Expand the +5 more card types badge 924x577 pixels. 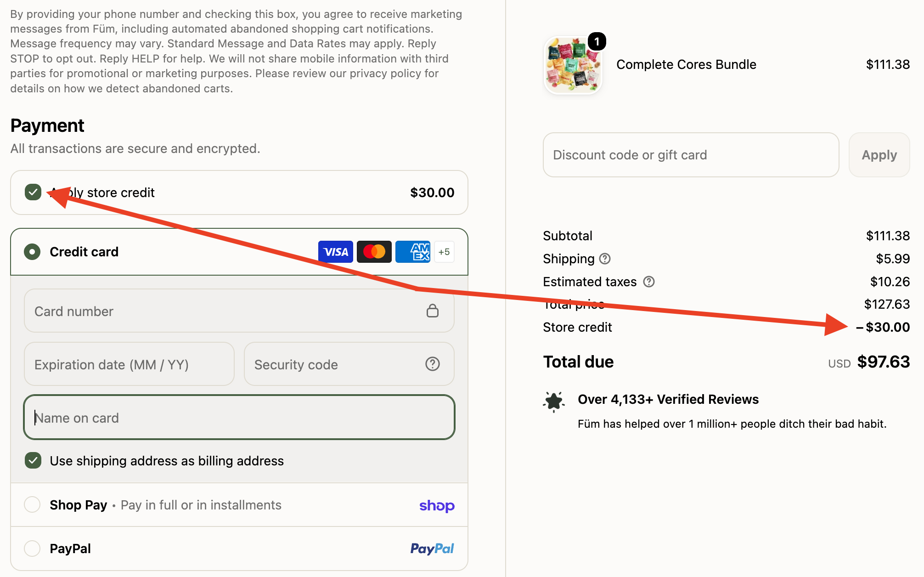click(x=444, y=252)
